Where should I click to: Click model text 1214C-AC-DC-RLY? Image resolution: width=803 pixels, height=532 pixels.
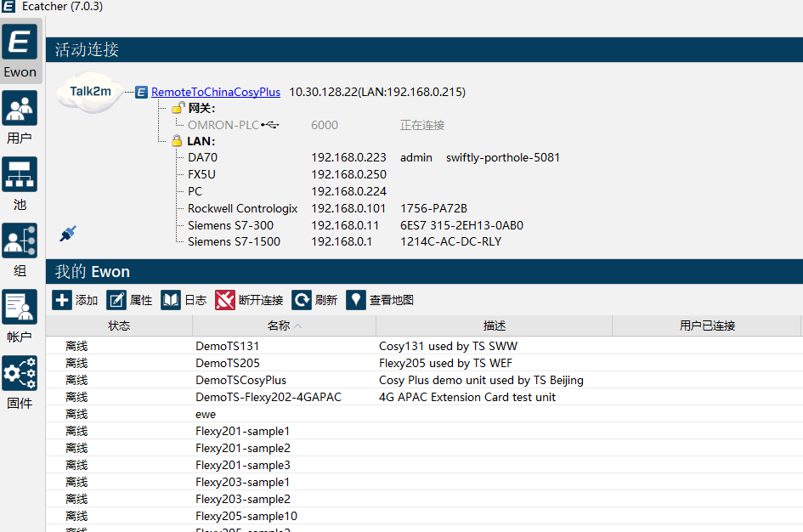450,241
